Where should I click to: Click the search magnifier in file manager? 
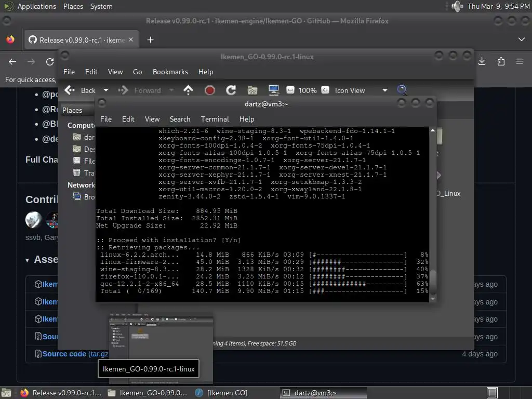coord(402,90)
